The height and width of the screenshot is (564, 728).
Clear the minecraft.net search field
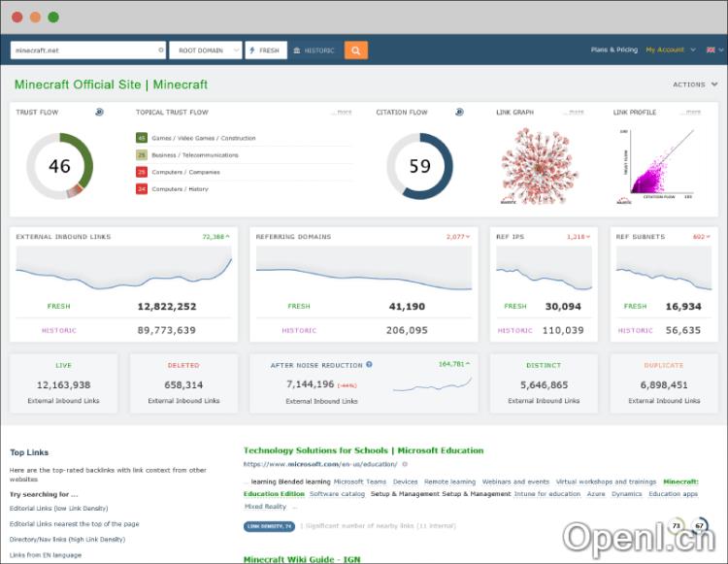[x=161, y=50]
